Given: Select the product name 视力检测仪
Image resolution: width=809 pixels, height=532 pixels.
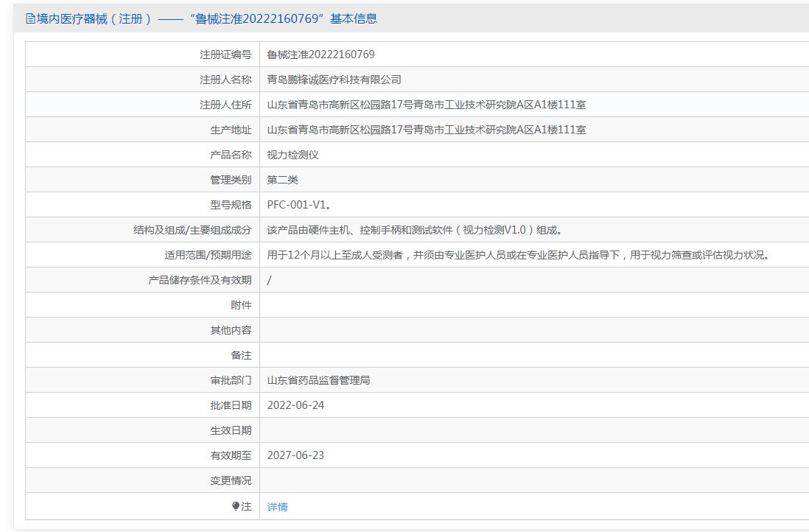Looking at the screenshot, I should point(293,155).
